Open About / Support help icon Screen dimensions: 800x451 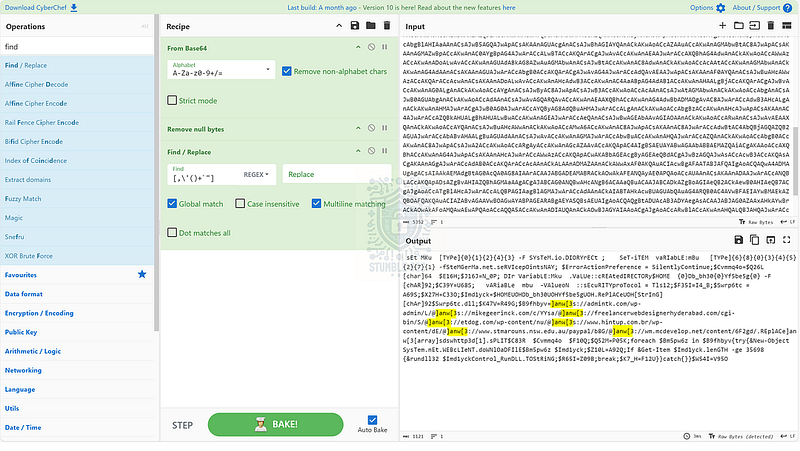788,8
